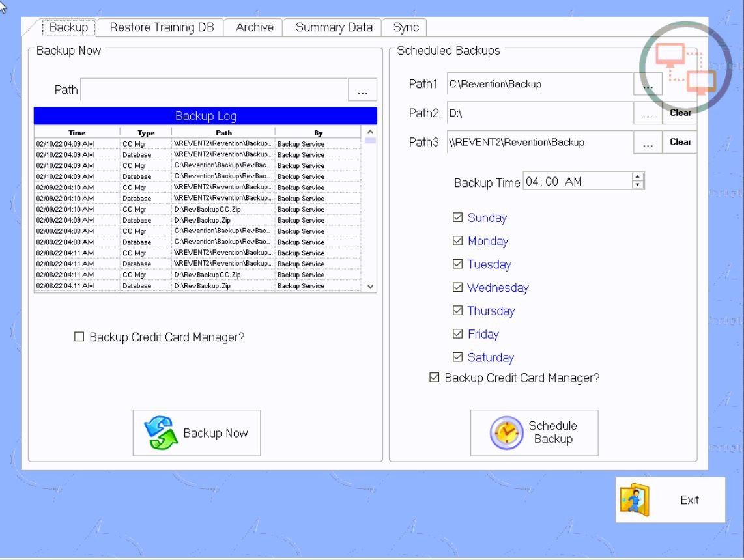Select the 02/09/22 04:08 AM Database row

(x=197, y=242)
